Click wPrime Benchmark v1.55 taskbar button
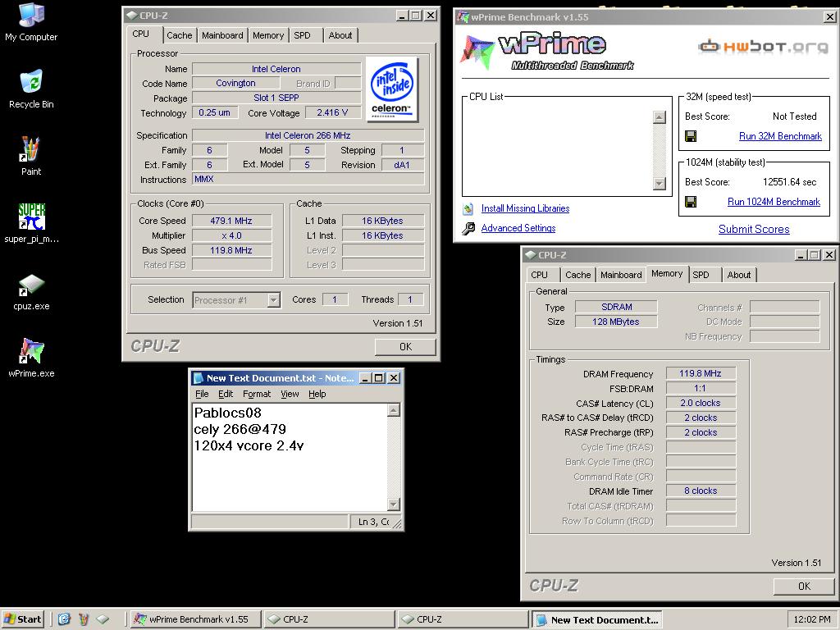Screen dimensions: 840x630 (195, 619)
